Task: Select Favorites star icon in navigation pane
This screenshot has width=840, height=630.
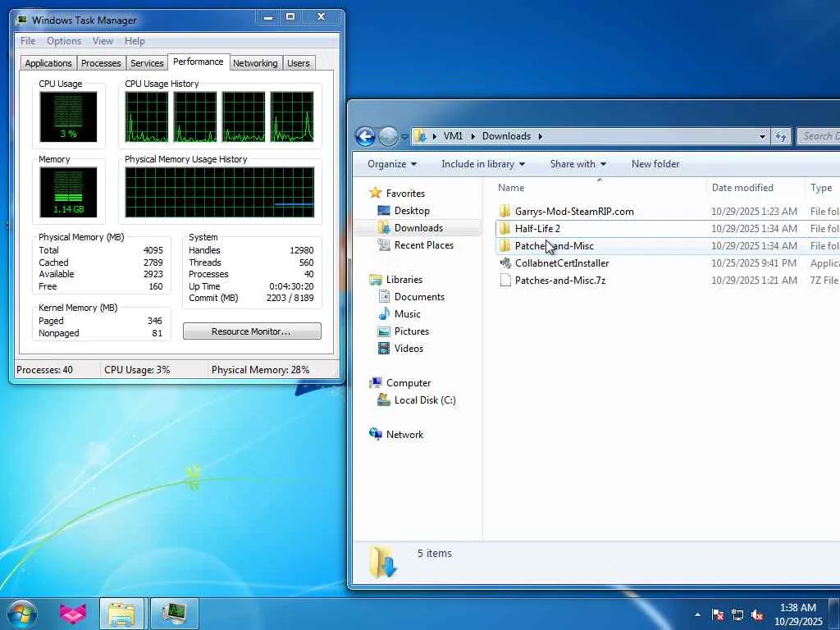Action: 376,193
